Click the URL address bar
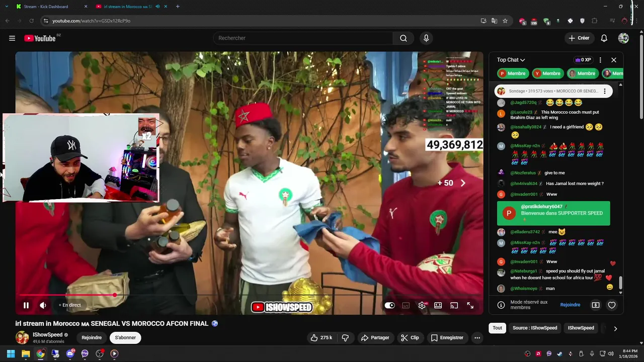 [259, 21]
